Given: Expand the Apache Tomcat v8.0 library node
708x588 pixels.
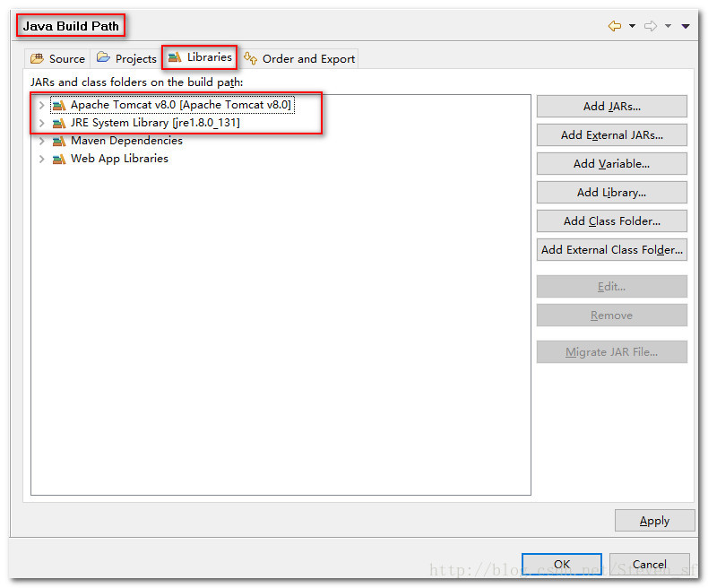Looking at the screenshot, I should [x=41, y=105].
